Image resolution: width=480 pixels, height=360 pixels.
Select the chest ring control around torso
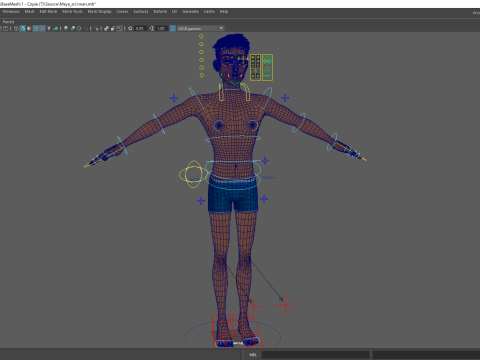233,139
